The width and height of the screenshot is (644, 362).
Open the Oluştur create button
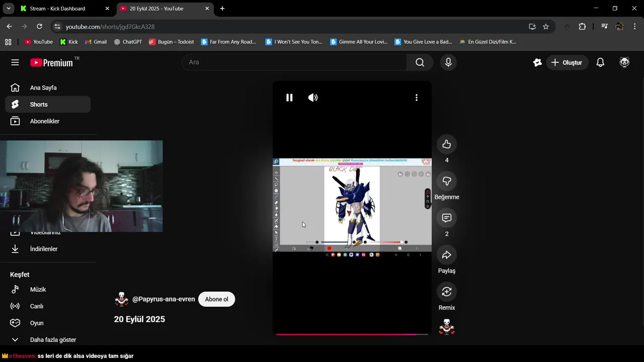(x=567, y=62)
